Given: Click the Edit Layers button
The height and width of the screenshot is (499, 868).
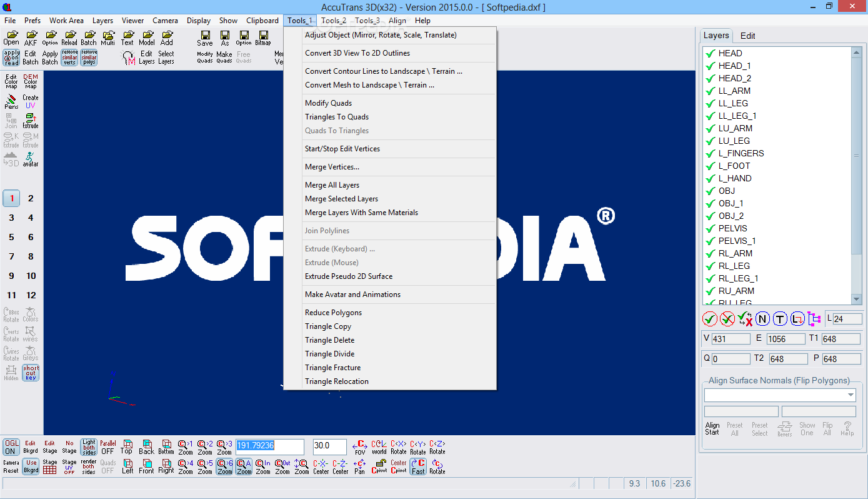Looking at the screenshot, I should 147,58.
